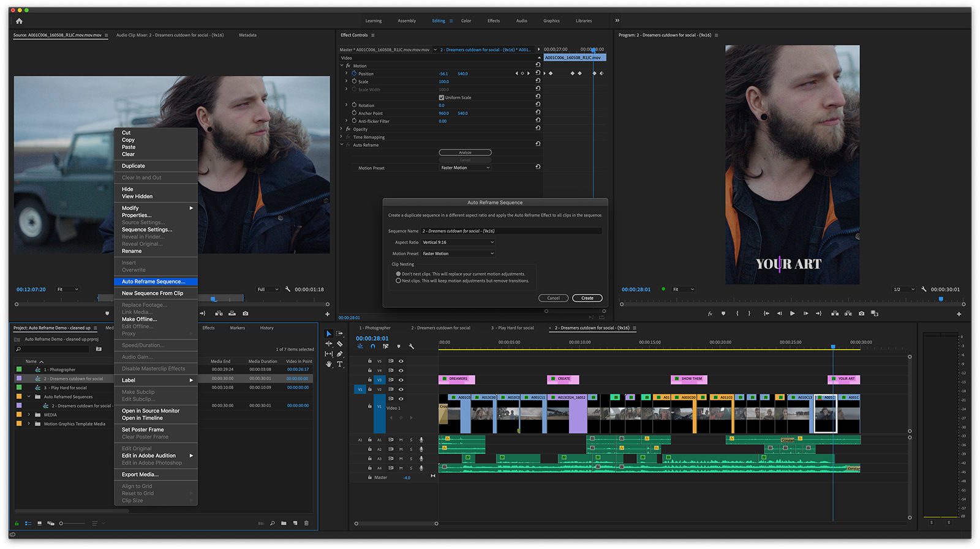Click Create button in Auto Reframe dialog
Viewport: 980px width, 549px height.
(587, 298)
